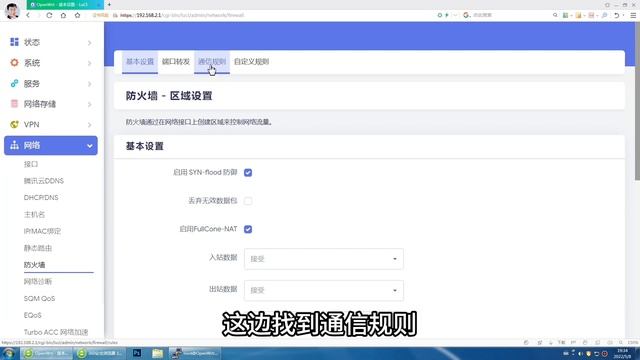The height and width of the screenshot is (360, 640).
Task: Select the OpenWrt browser tab
Action: click(x=64, y=4)
